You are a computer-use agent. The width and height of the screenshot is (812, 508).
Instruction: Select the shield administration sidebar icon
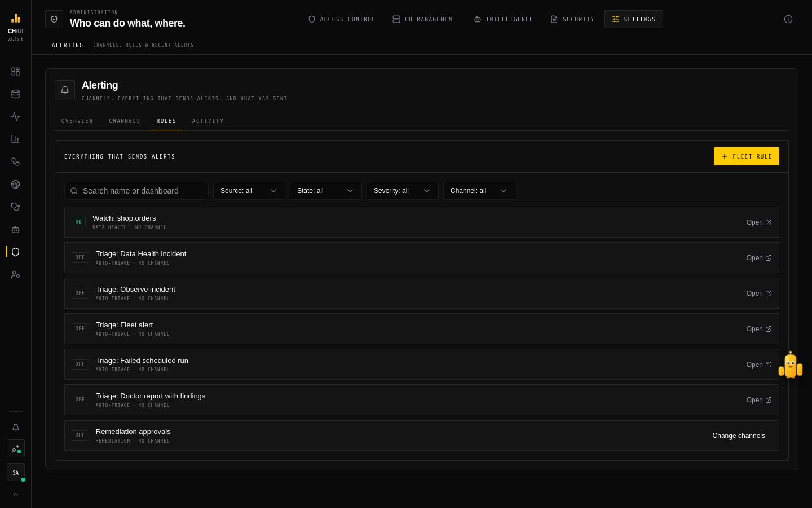pyautogui.click(x=15, y=252)
